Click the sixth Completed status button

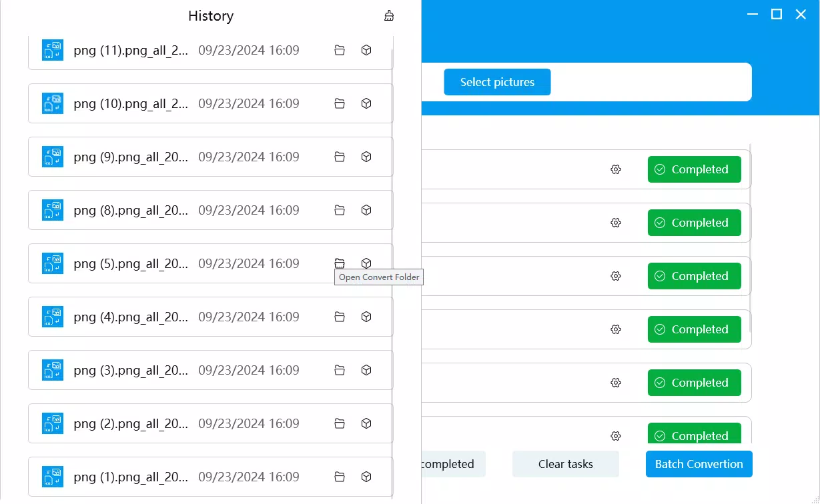click(x=694, y=433)
